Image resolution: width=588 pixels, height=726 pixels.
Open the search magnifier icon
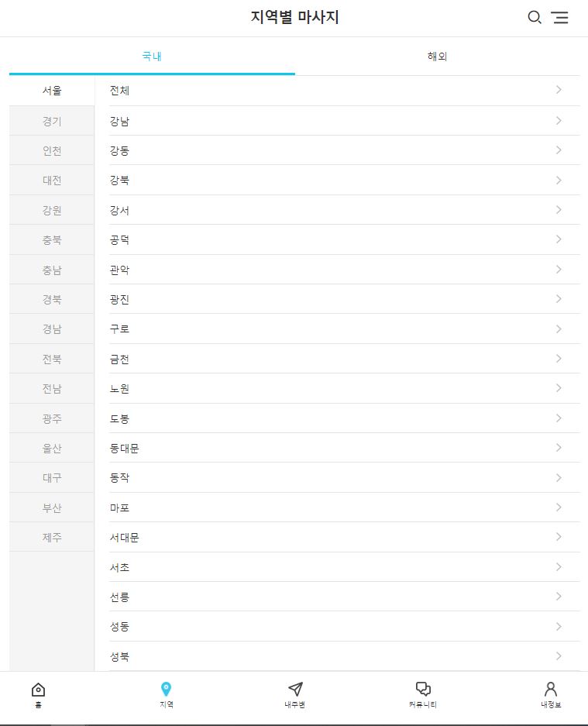(x=535, y=18)
